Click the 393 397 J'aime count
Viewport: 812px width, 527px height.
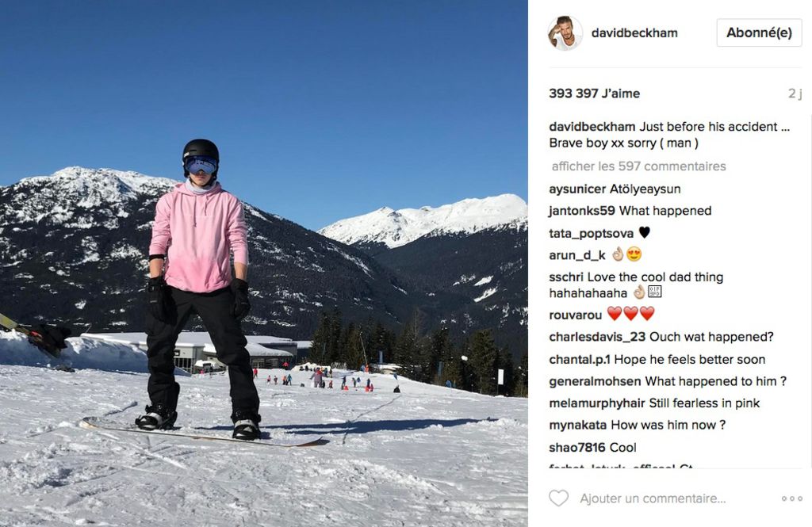click(594, 94)
